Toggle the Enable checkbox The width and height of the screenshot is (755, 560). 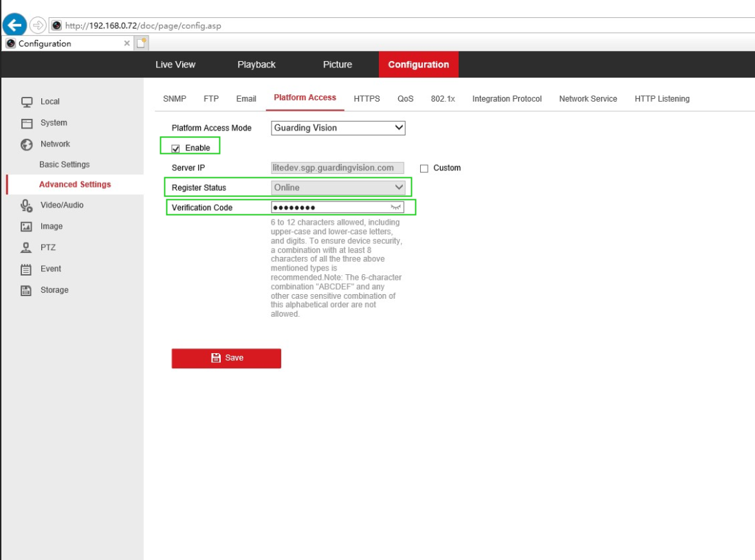click(x=176, y=148)
